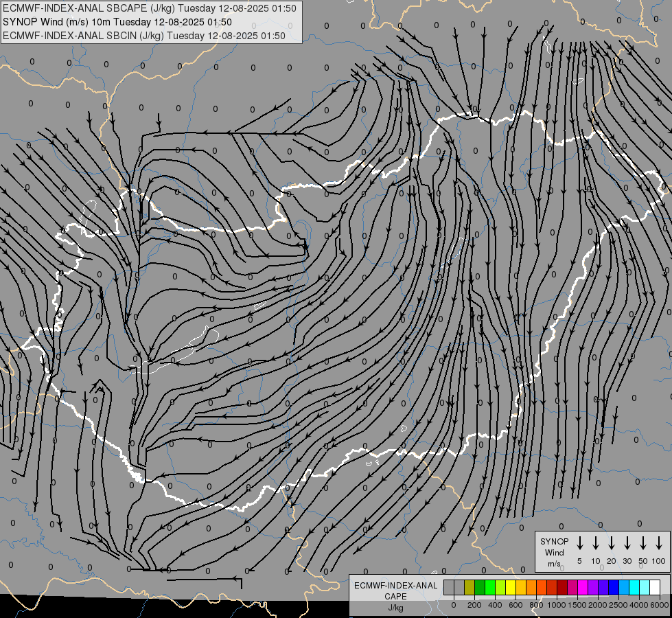Pick the yellow-green swatch after the 400 tick
This screenshot has width=672, height=618.
pyautogui.click(x=500, y=588)
